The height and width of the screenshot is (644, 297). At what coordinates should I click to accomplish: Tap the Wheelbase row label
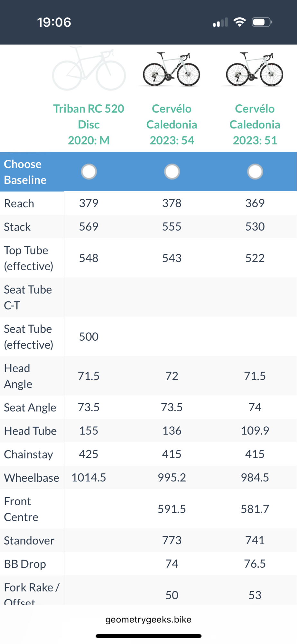click(x=32, y=478)
